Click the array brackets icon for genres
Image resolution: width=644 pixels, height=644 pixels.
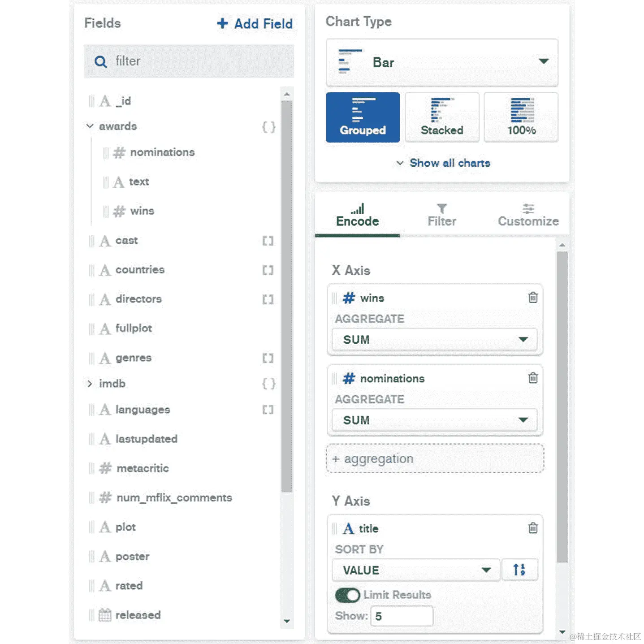click(268, 358)
